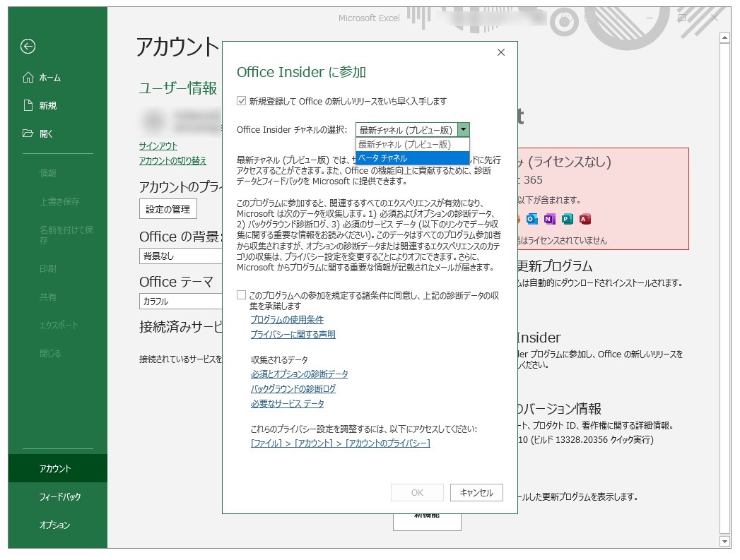Click the Outlook app icon
Viewport: 740px width, 560px height.
coord(531,219)
